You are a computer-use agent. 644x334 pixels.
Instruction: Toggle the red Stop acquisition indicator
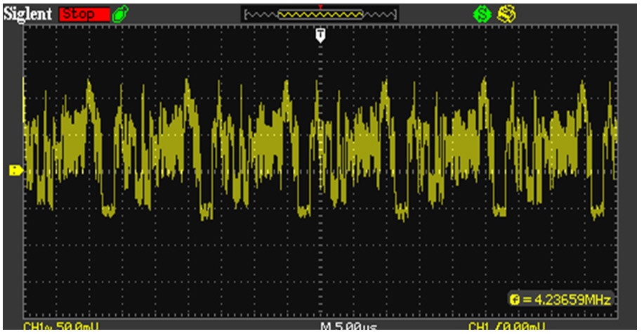click(x=84, y=13)
